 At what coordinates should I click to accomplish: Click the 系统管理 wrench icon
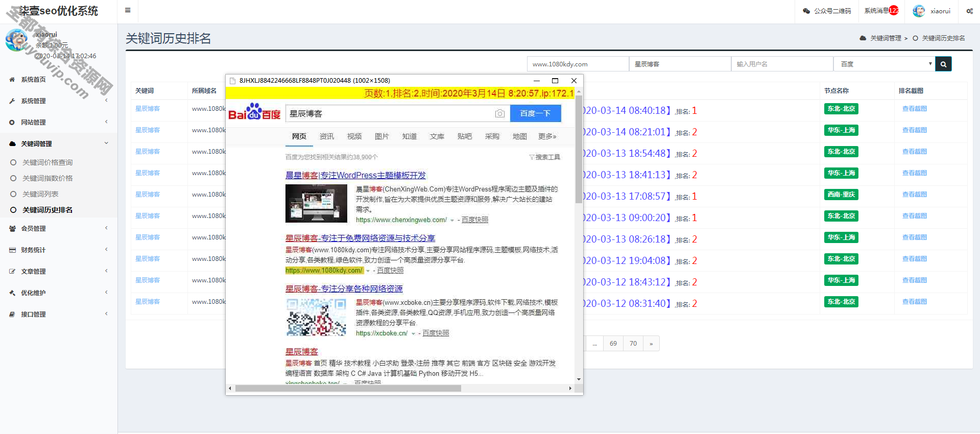[x=12, y=101]
